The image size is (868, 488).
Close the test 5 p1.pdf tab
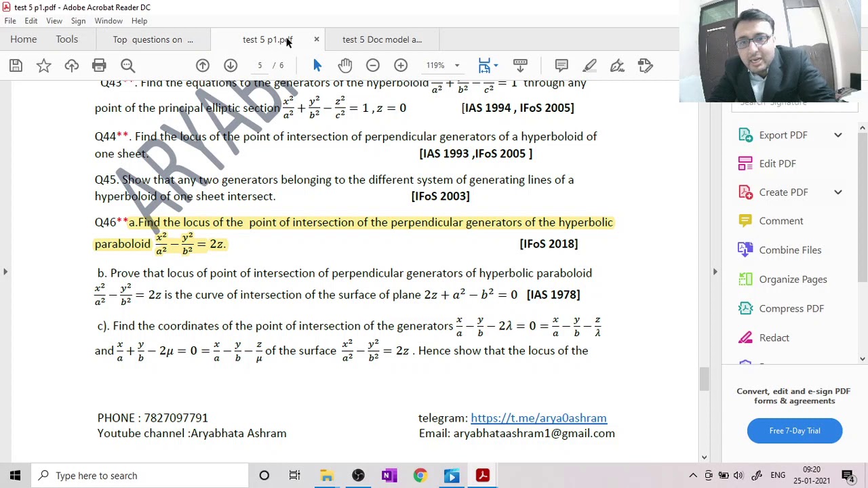point(316,39)
